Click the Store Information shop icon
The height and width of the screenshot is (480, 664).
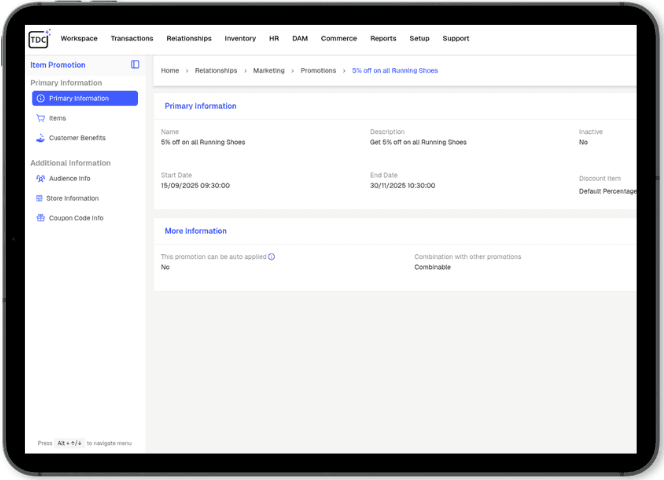[39, 198]
